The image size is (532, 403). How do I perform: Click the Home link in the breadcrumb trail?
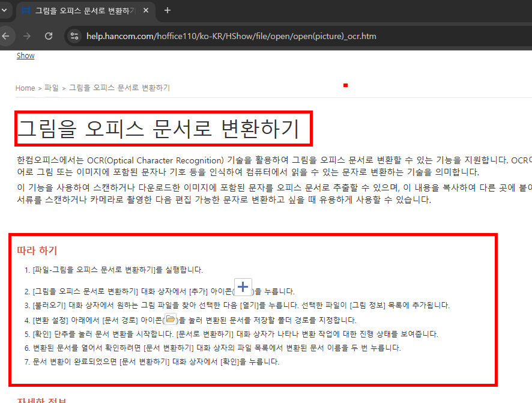(x=25, y=88)
